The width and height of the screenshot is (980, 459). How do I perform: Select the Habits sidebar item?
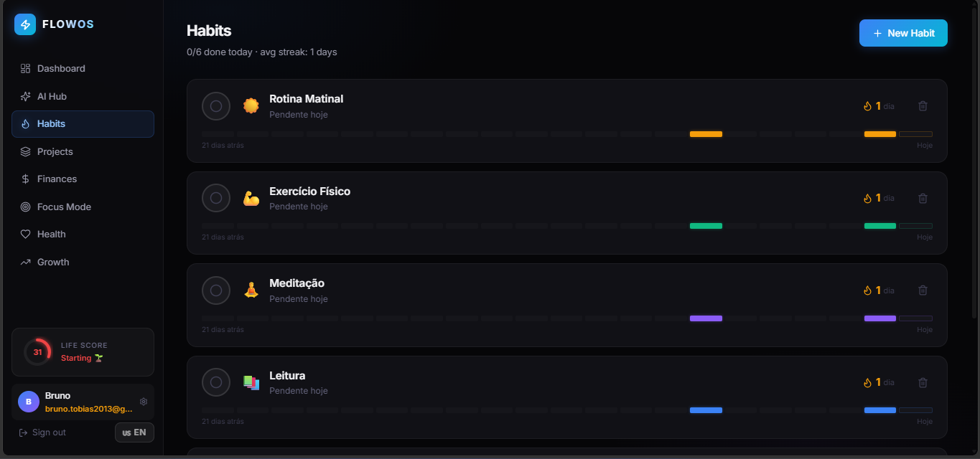[x=83, y=124]
